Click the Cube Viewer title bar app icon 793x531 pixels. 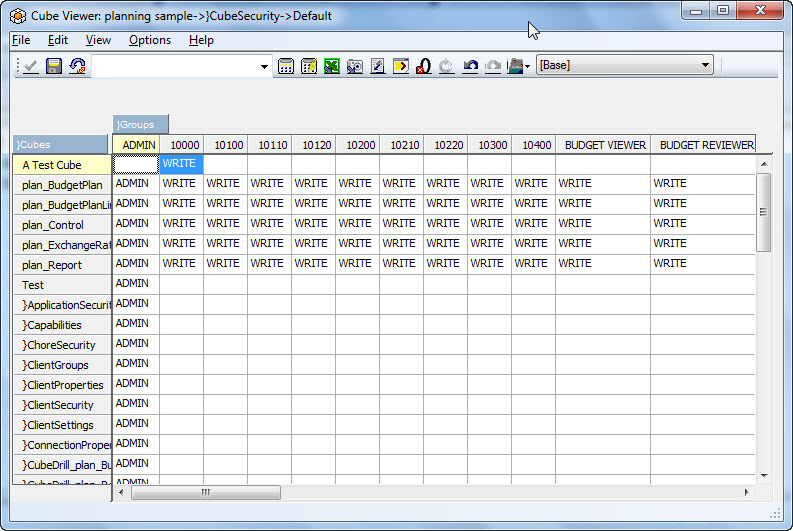pos(18,16)
